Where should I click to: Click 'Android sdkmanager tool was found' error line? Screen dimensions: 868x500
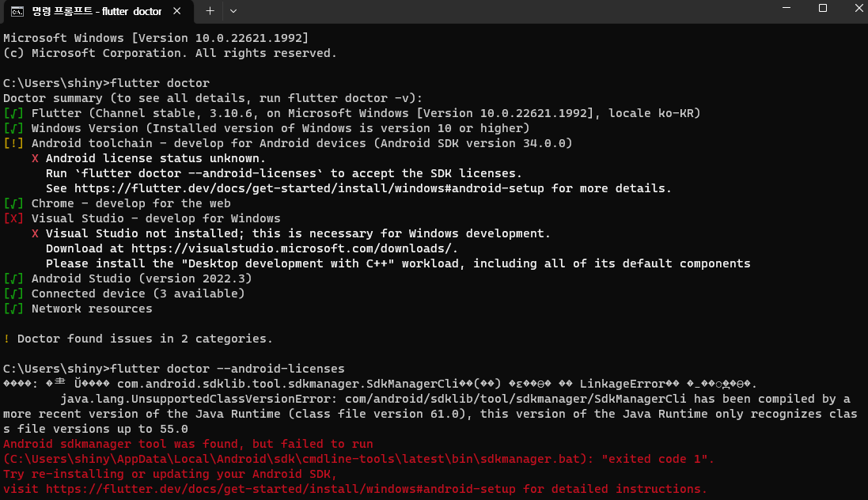188,444
